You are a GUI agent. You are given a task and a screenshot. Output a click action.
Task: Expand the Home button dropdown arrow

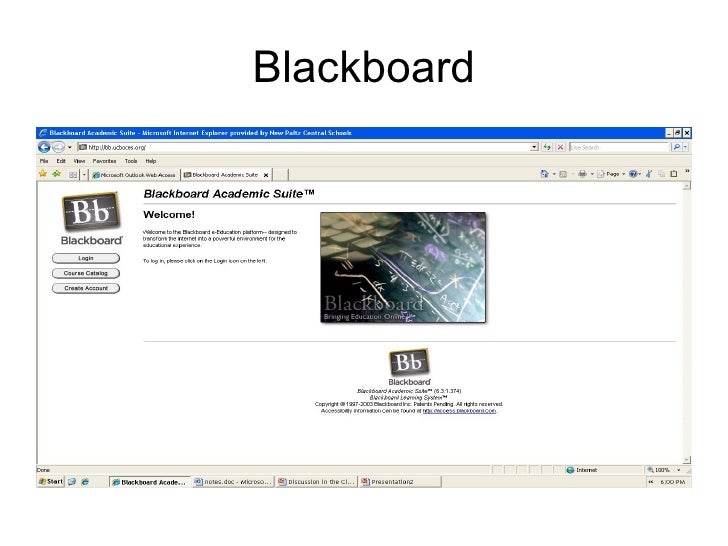(554, 175)
